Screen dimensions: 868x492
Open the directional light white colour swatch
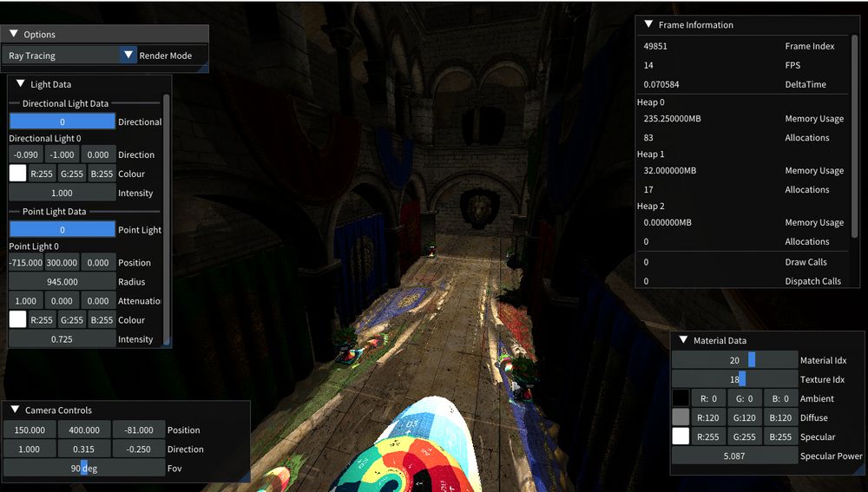[17, 174]
